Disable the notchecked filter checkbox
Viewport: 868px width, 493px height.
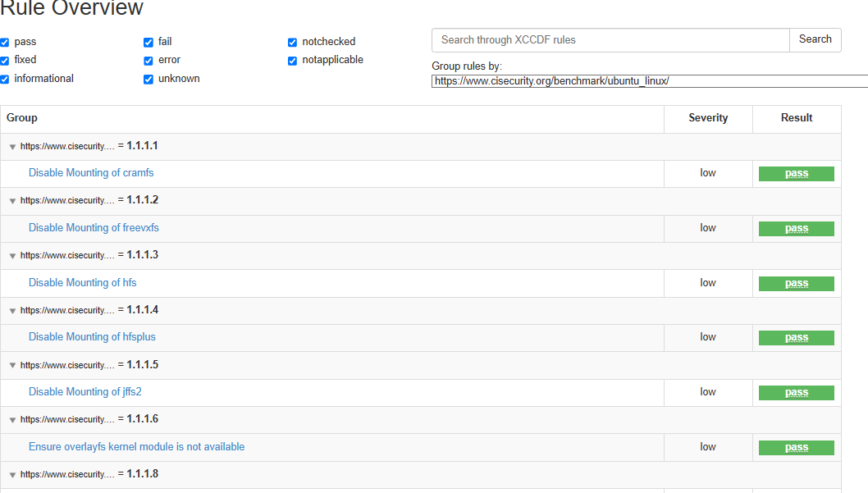tap(292, 43)
